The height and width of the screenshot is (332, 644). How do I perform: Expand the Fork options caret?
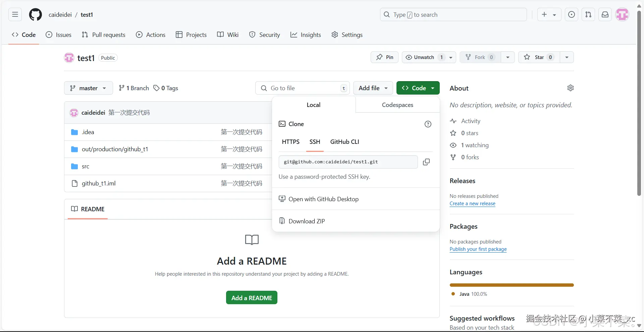tap(508, 57)
